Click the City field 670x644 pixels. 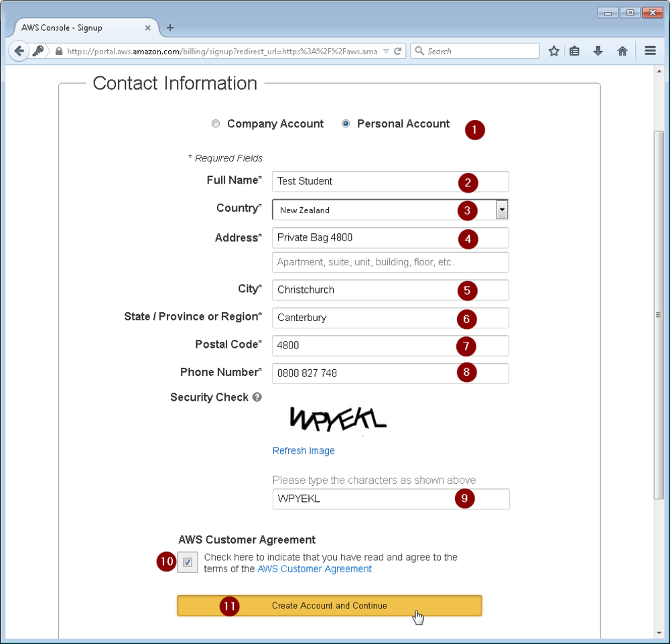[x=390, y=290]
